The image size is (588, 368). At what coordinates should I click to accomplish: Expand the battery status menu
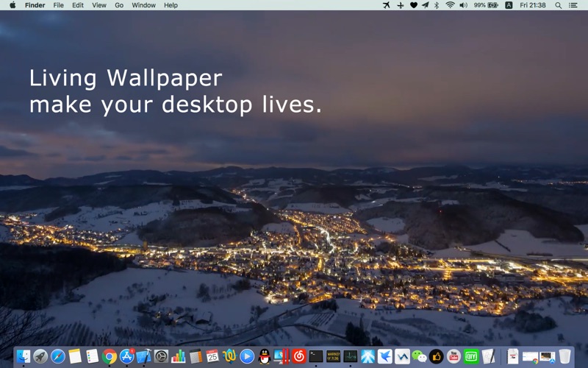coord(492,5)
